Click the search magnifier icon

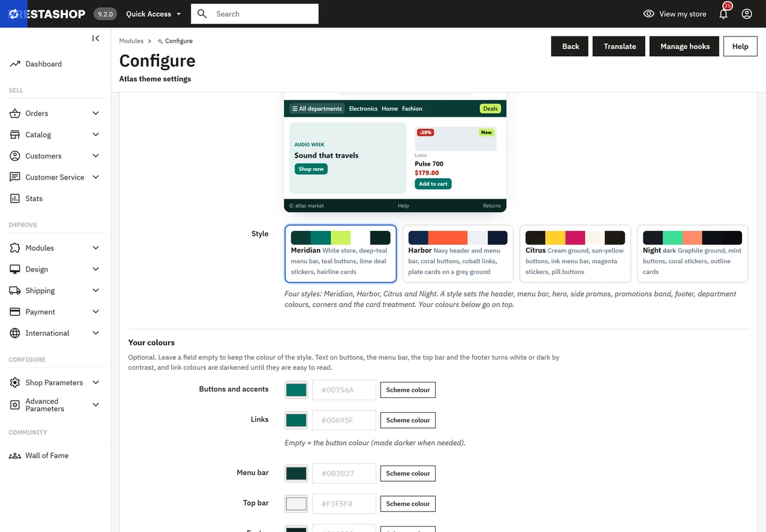tap(202, 14)
